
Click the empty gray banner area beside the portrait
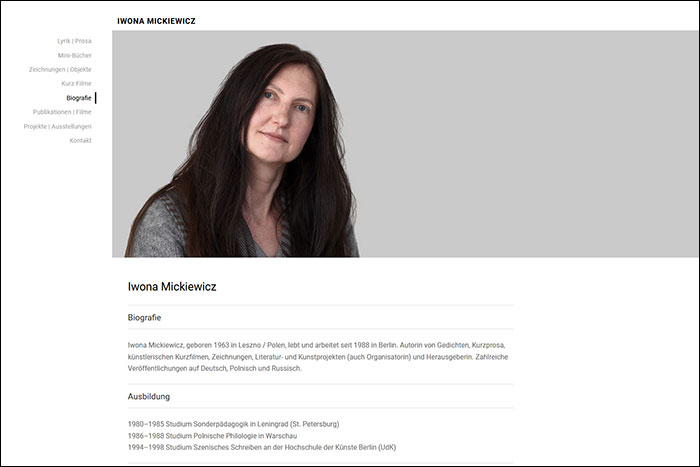click(x=527, y=144)
